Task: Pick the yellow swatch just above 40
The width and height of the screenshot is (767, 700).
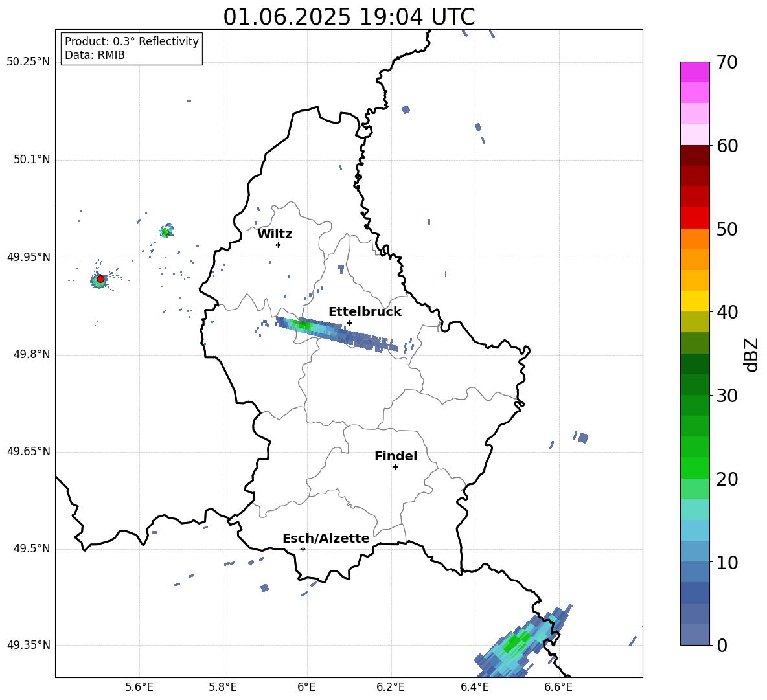Action: click(694, 301)
